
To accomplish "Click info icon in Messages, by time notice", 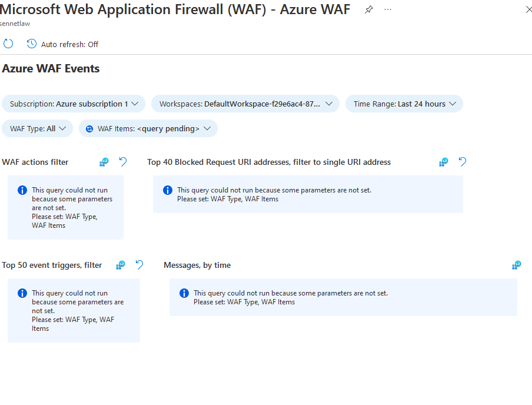I will coord(184,293).
